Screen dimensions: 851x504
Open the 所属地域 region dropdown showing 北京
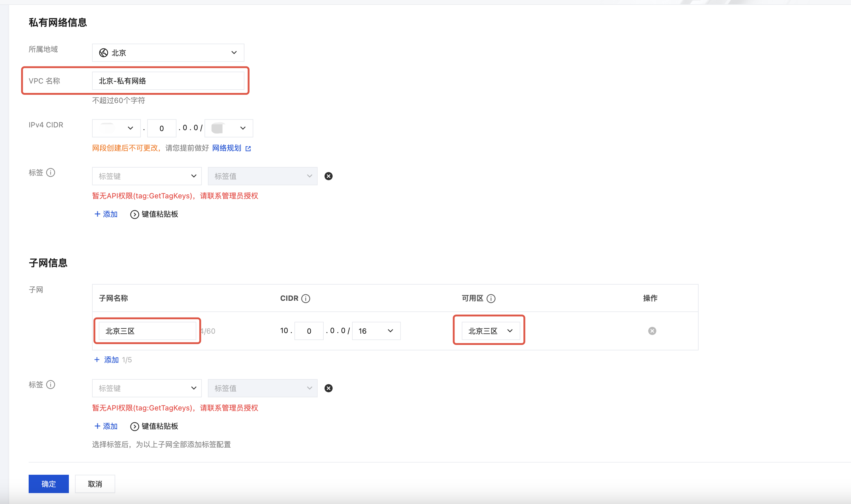pyautogui.click(x=168, y=53)
